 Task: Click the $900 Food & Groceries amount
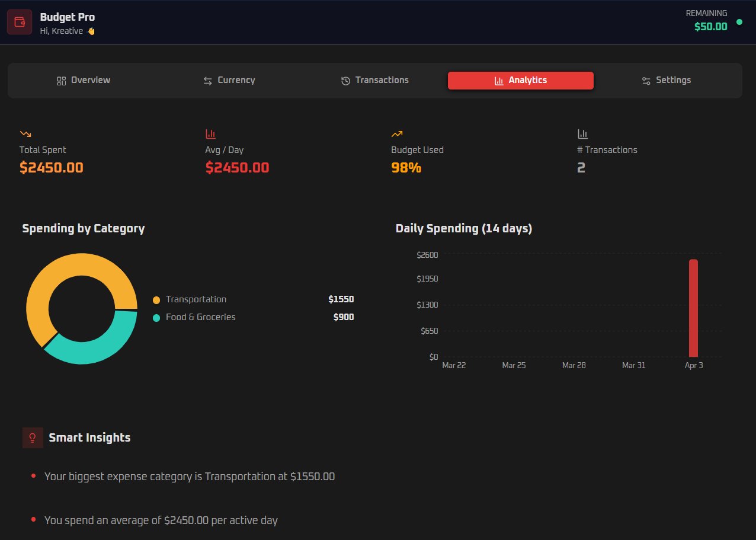[344, 317]
